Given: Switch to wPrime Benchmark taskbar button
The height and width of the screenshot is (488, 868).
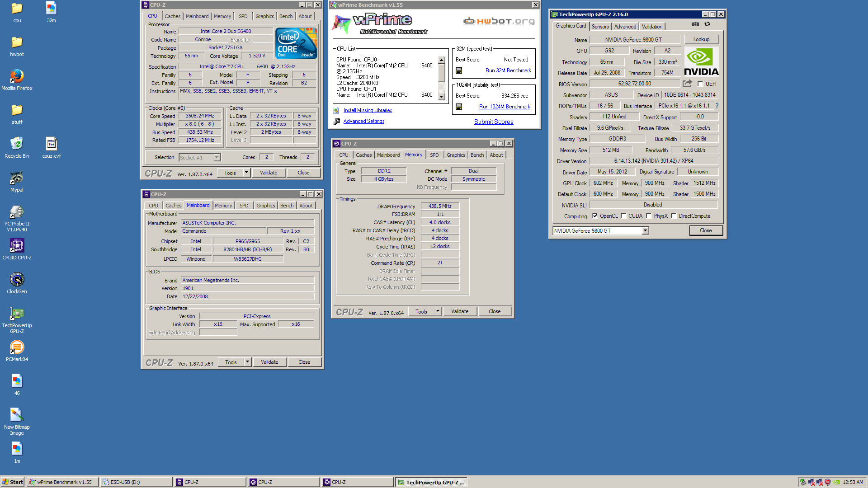Looking at the screenshot, I should point(63,482).
